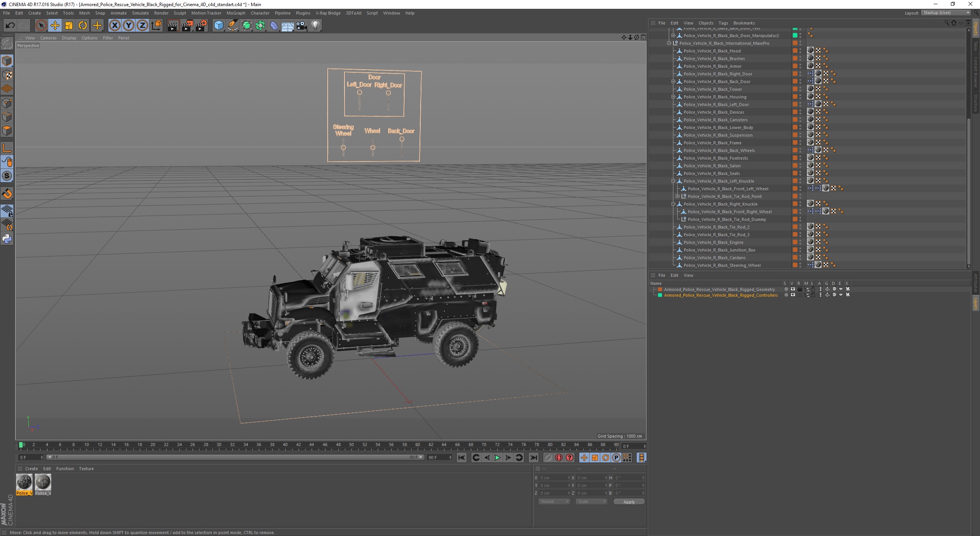Click the Coordinate System cube icon
Image resolution: width=980 pixels, height=536 pixels.
point(157,26)
